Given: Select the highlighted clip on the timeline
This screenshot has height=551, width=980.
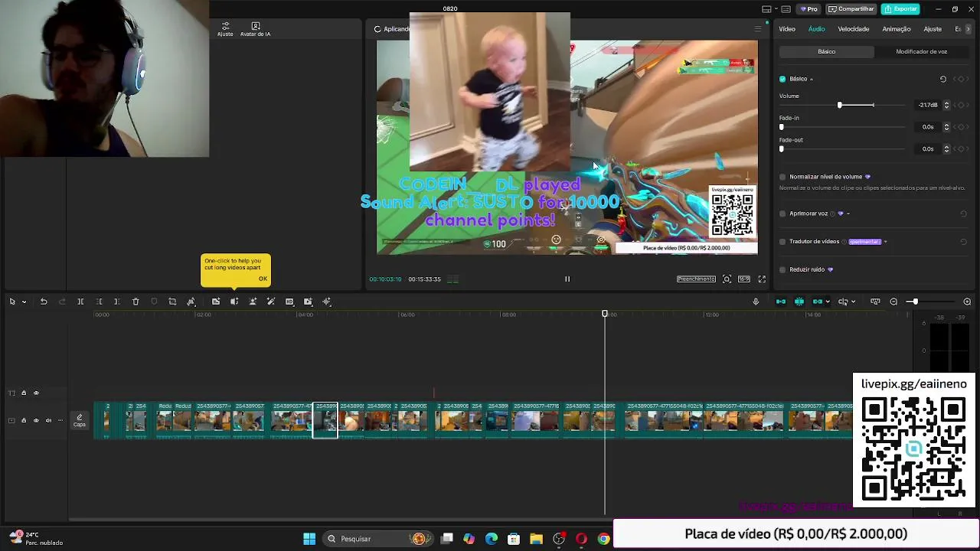Looking at the screenshot, I should [x=325, y=420].
